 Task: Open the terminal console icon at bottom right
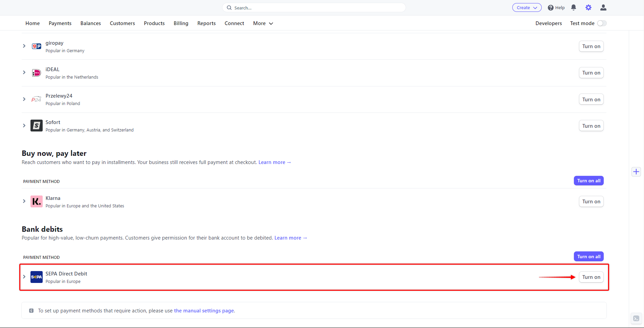point(636,319)
